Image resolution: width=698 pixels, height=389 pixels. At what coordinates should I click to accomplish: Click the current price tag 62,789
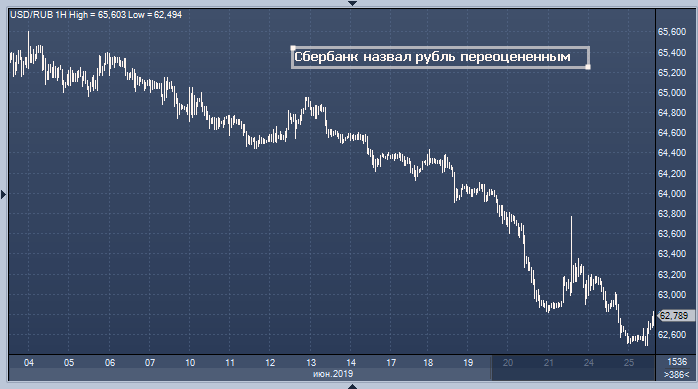(676, 316)
